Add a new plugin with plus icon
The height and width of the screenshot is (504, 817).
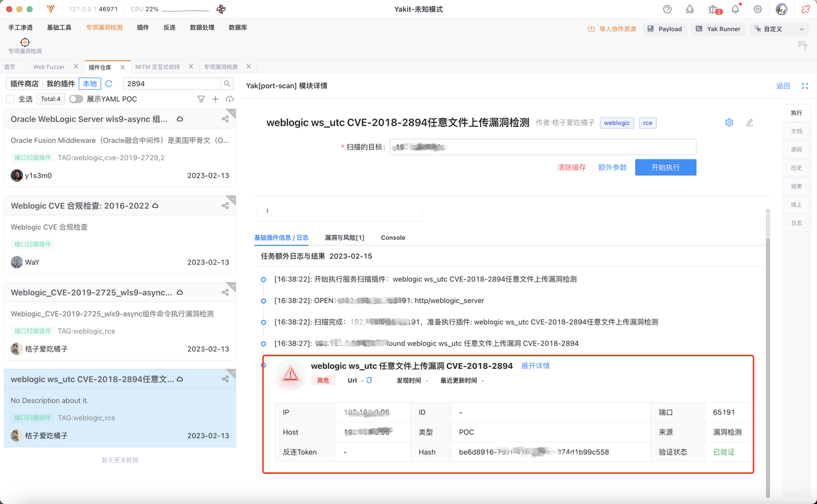[215, 99]
